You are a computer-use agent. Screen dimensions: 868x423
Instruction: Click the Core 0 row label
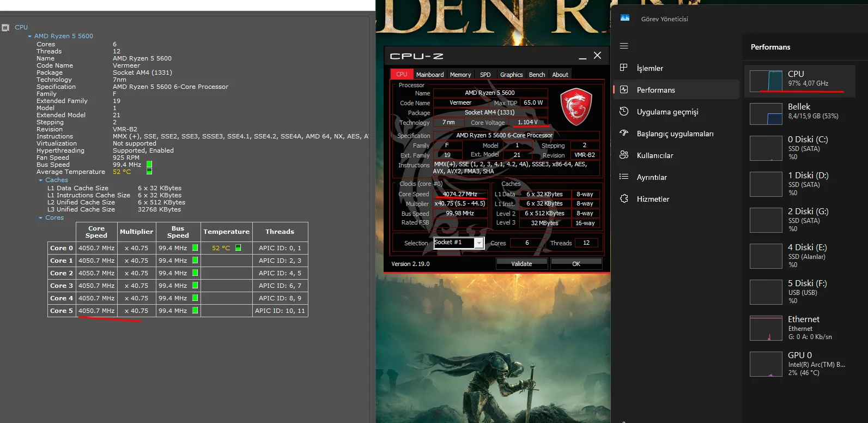click(x=62, y=248)
